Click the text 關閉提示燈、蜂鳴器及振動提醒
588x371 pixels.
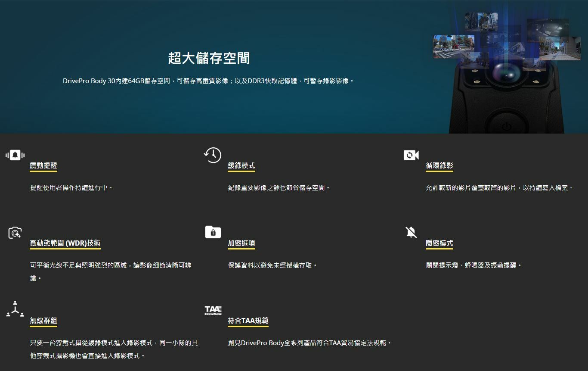point(474,265)
